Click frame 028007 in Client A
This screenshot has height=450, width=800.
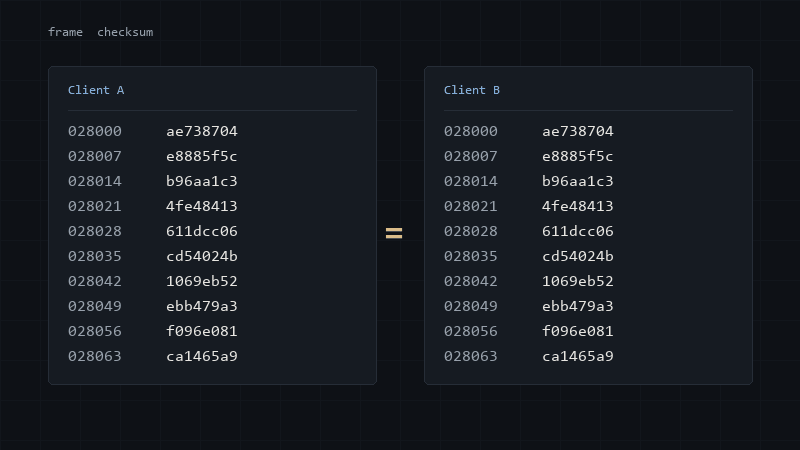point(95,156)
